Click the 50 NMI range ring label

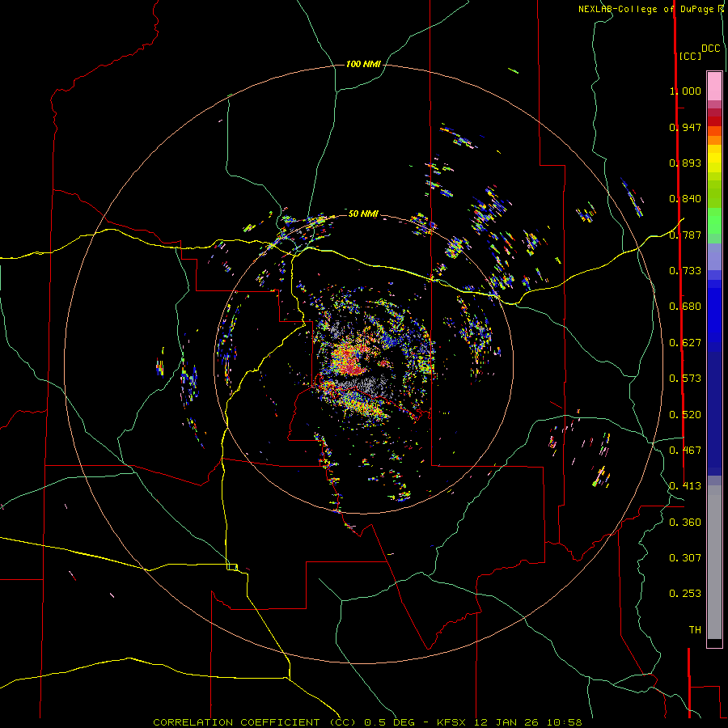(x=363, y=214)
